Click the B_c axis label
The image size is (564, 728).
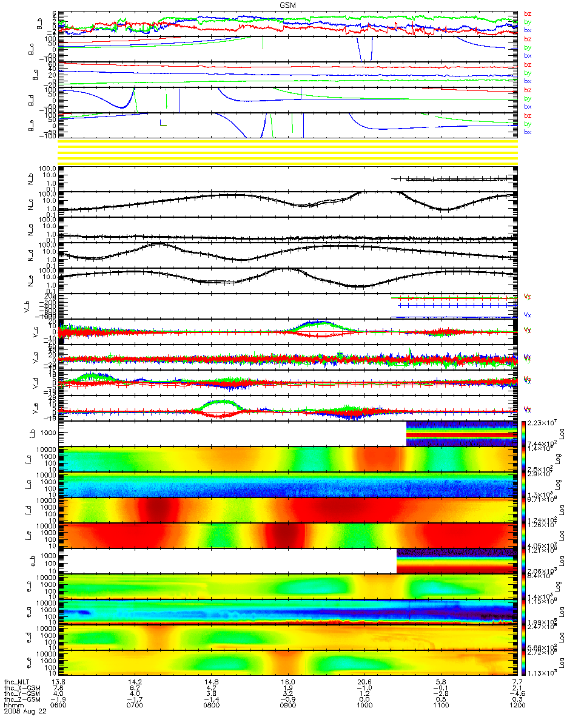[x=30, y=49]
